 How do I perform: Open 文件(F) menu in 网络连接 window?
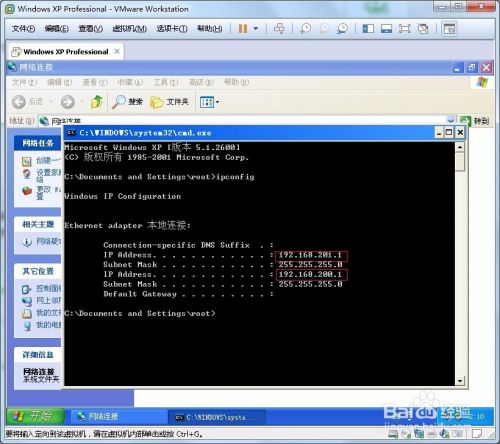pyautogui.click(x=24, y=82)
